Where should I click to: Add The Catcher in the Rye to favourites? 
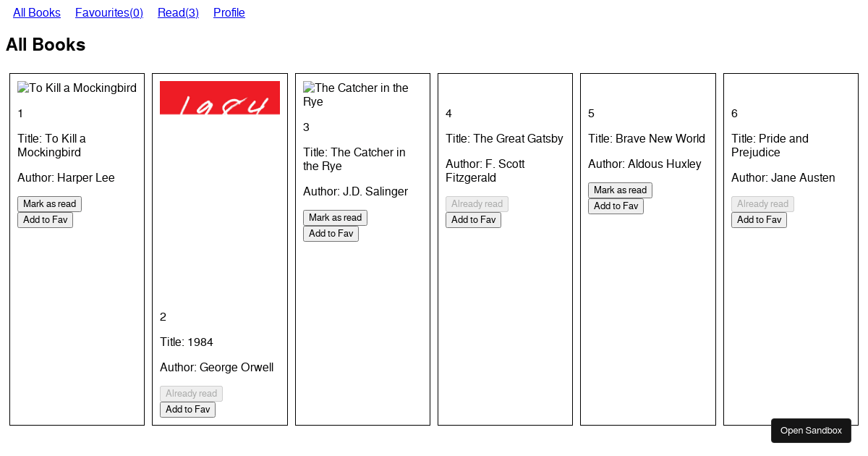331,234
